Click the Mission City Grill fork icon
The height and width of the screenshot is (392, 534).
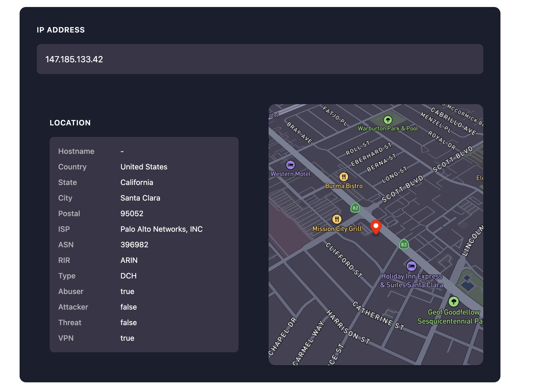click(x=337, y=219)
